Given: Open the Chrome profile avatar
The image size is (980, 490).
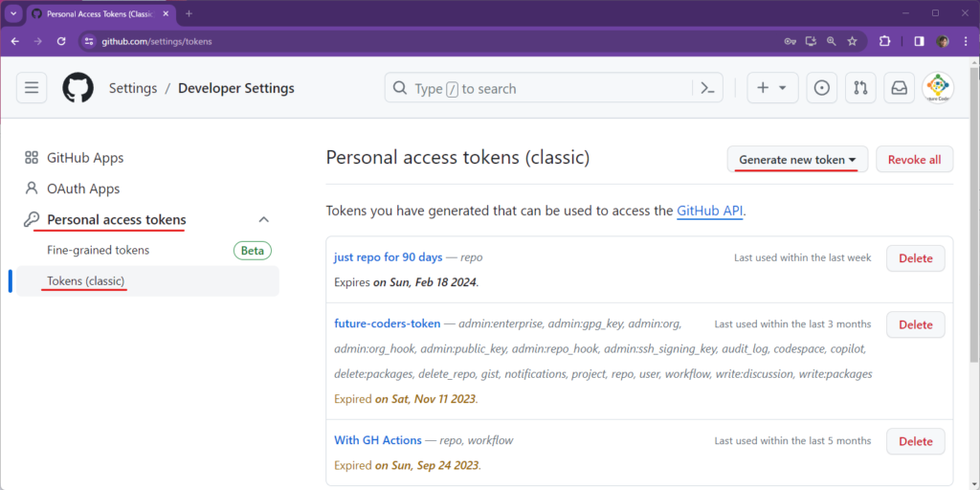Looking at the screenshot, I should coord(943,41).
